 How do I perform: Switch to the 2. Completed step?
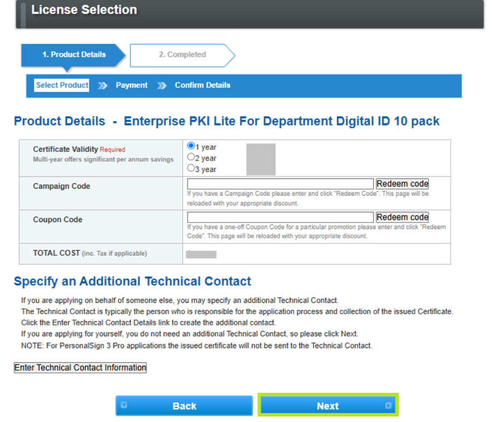(x=182, y=54)
